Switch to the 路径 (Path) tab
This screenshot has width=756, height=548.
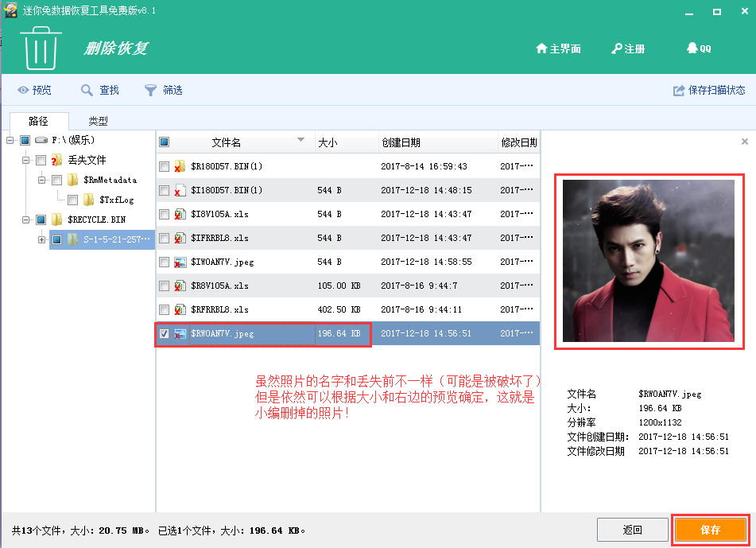(39, 121)
